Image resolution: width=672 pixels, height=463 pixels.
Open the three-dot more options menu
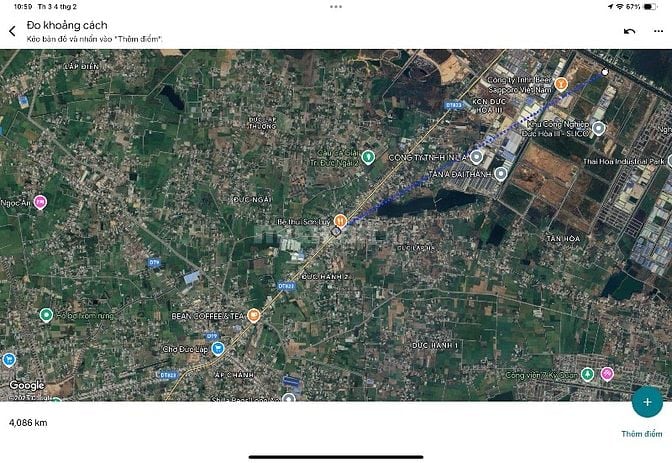658,31
